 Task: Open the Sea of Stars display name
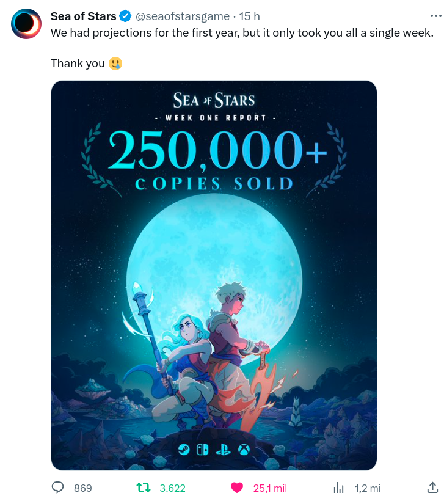click(x=84, y=16)
